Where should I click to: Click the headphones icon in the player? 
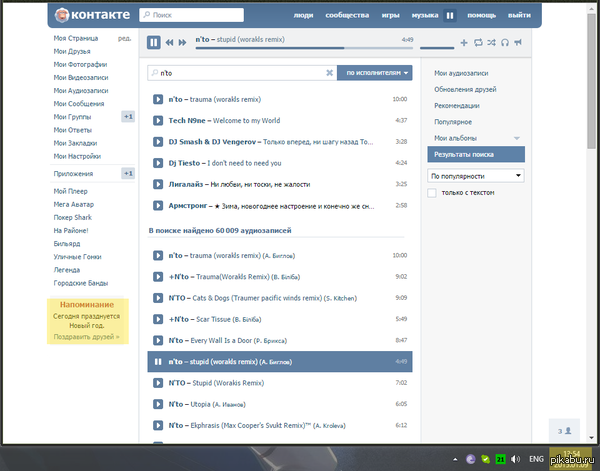point(504,43)
